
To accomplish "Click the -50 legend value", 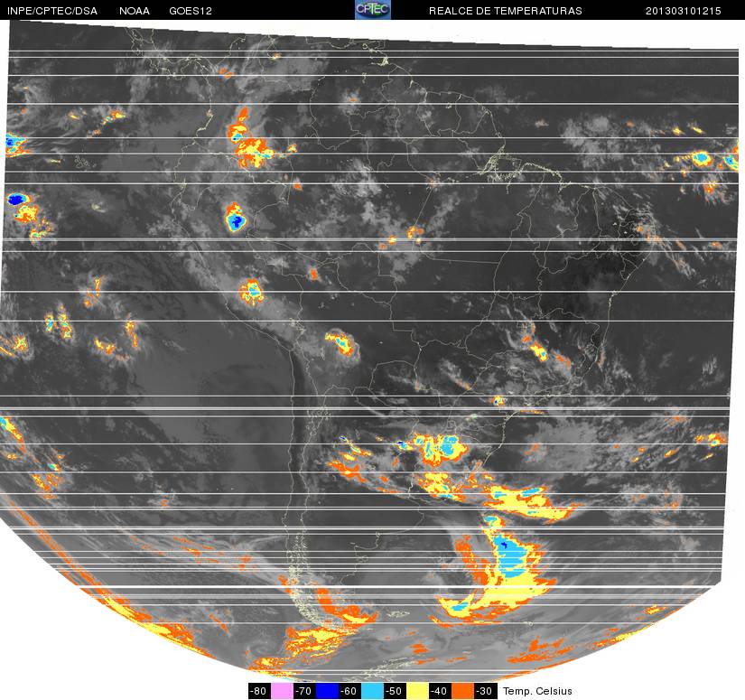I will (x=395, y=691).
